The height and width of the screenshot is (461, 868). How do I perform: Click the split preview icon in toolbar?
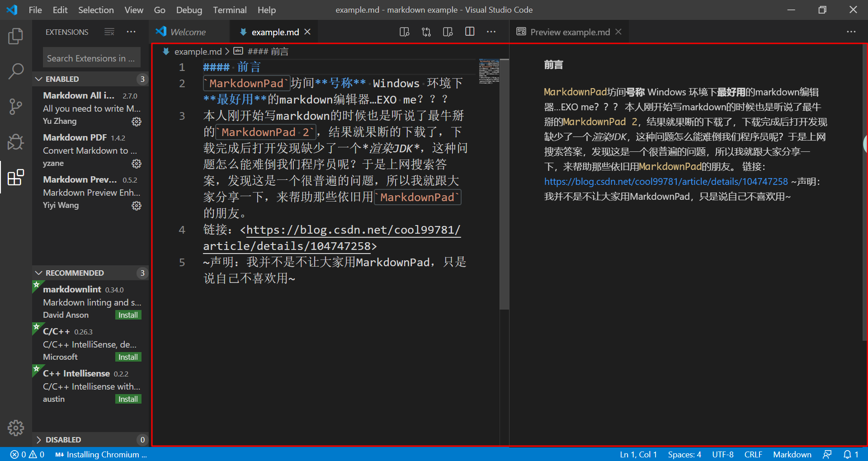pyautogui.click(x=448, y=32)
